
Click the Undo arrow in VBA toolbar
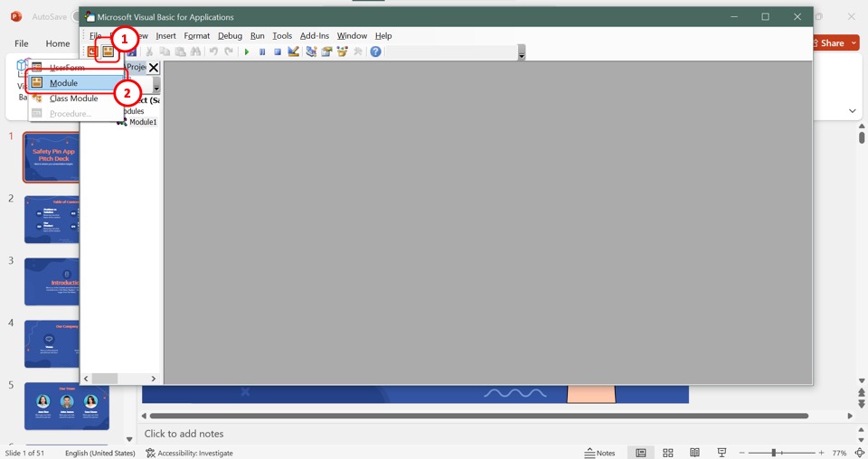point(213,52)
